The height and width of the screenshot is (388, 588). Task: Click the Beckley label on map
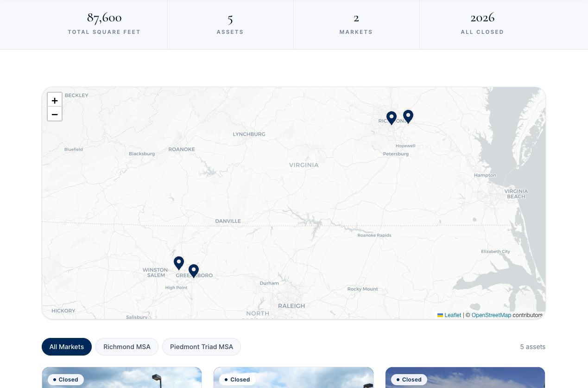(x=76, y=95)
